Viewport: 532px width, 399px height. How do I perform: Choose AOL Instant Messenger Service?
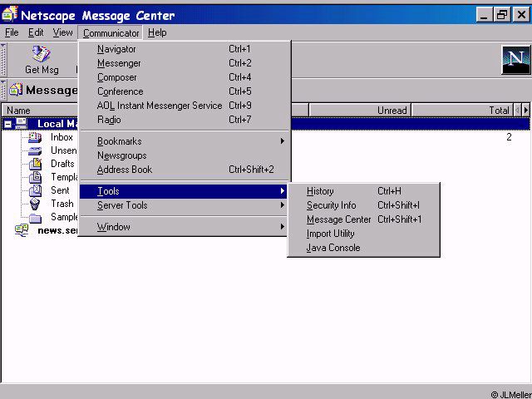pos(185,106)
